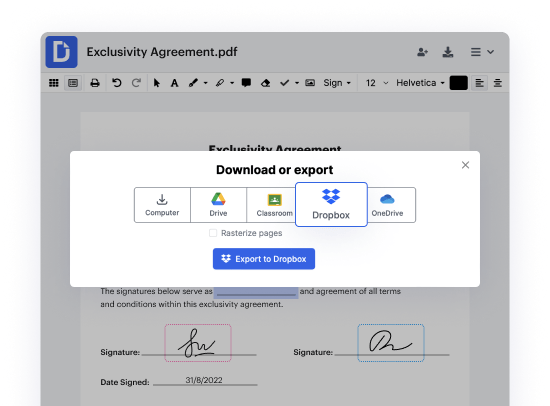The height and width of the screenshot is (406, 550).
Task: Select the highlighter tool
Action: (220, 83)
